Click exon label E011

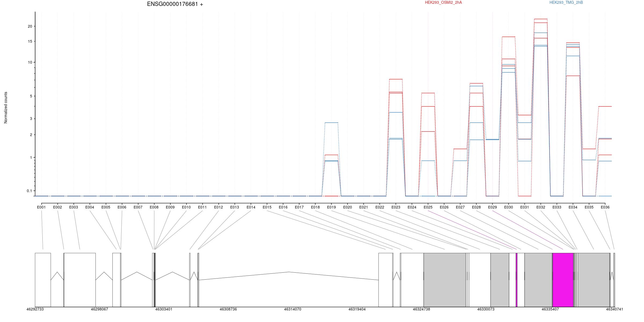tap(202, 207)
